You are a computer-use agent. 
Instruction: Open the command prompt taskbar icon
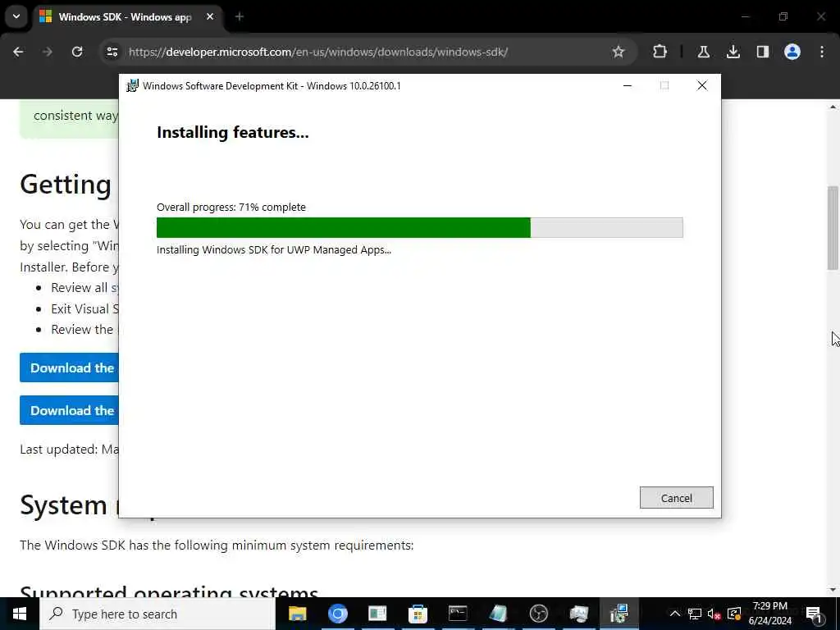point(458,614)
